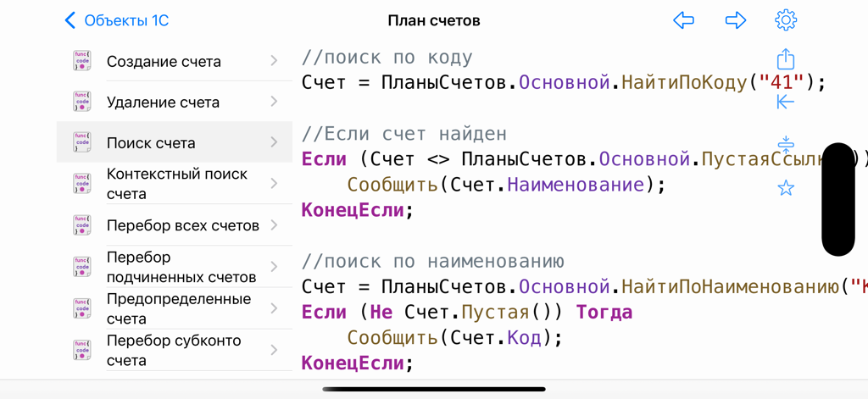
Task: Add this code to favorites with star
Action: pos(786,187)
